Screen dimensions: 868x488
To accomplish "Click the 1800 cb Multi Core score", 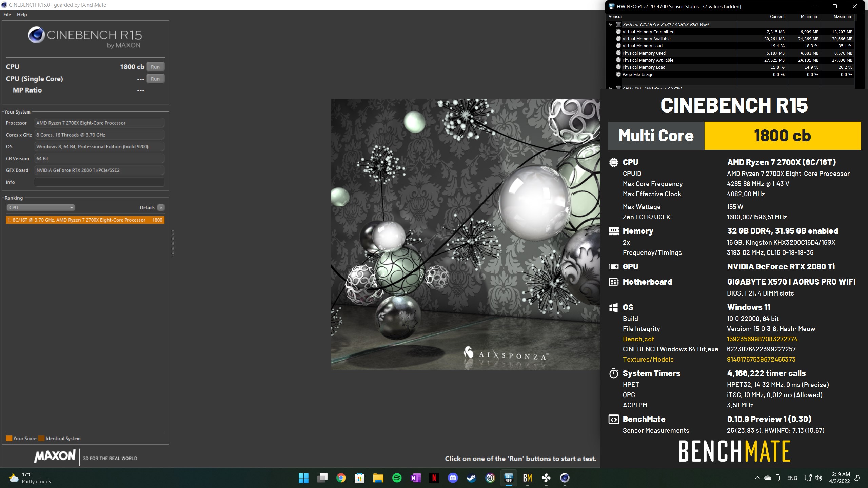I will pyautogui.click(x=782, y=136).
